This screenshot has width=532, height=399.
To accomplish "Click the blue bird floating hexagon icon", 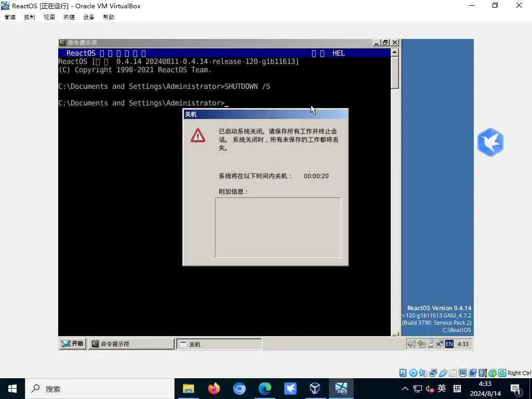I will pos(490,142).
